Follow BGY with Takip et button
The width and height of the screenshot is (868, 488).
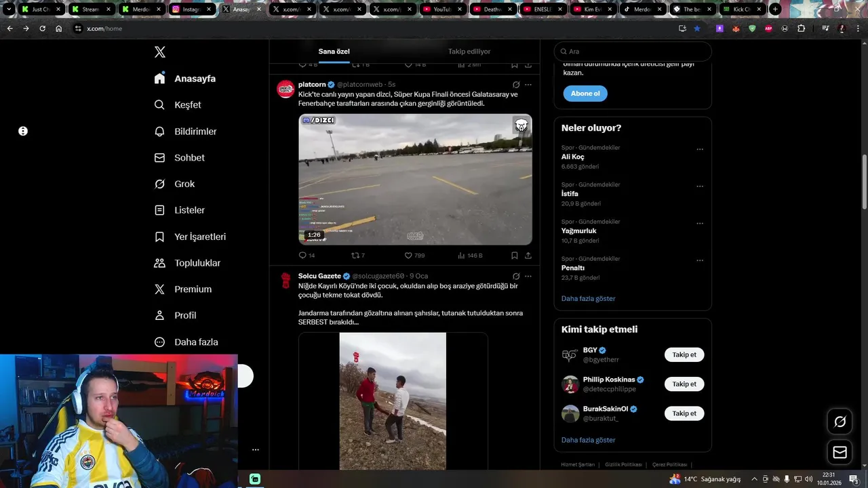point(684,354)
